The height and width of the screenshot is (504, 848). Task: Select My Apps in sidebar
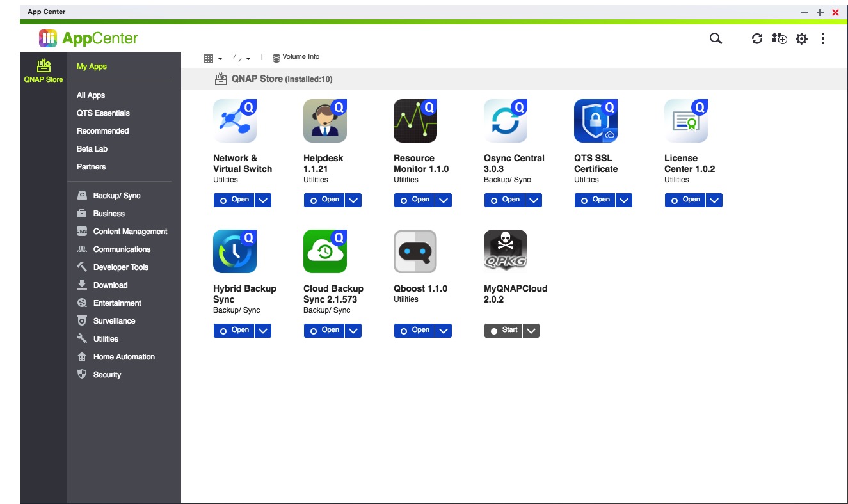pyautogui.click(x=92, y=67)
